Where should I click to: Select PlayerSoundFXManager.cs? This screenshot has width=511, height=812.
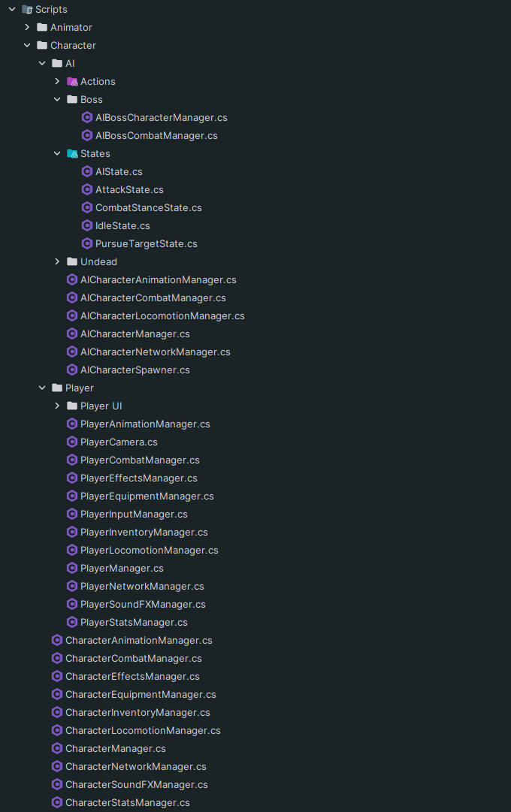[x=143, y=605]
